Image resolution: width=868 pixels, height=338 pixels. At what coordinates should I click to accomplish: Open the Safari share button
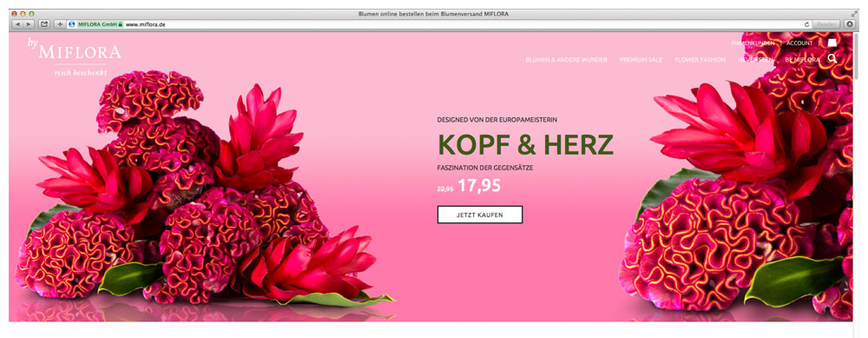click(x=44, y=24)
